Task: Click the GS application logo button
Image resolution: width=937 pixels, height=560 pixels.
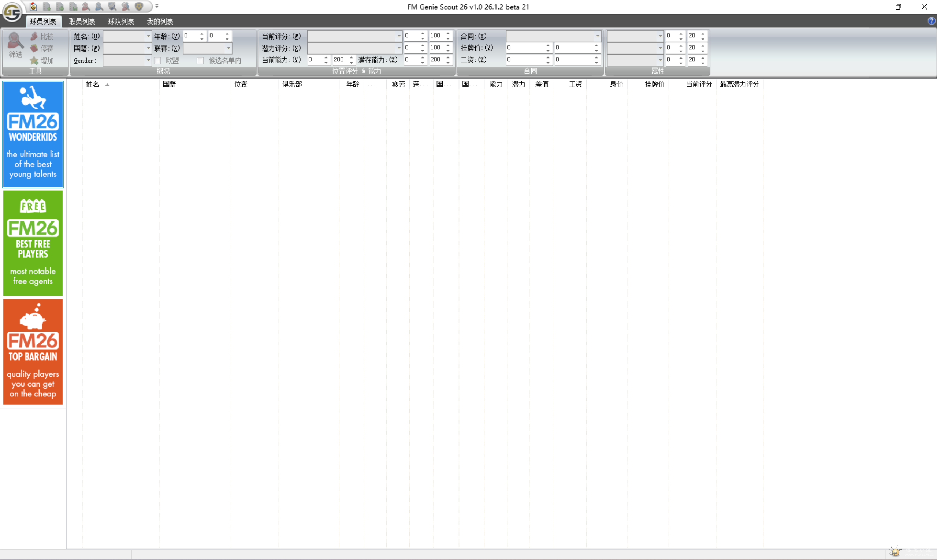Action: coord(12,12)
